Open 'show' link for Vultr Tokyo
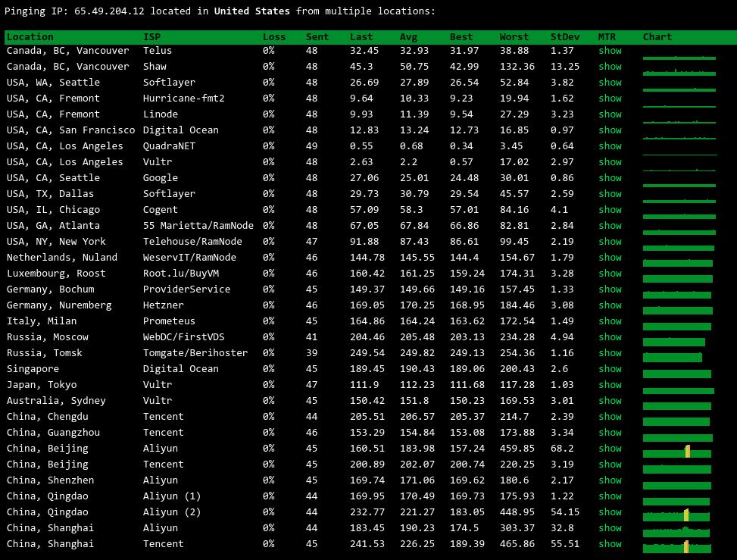 (x=610, y=385)
